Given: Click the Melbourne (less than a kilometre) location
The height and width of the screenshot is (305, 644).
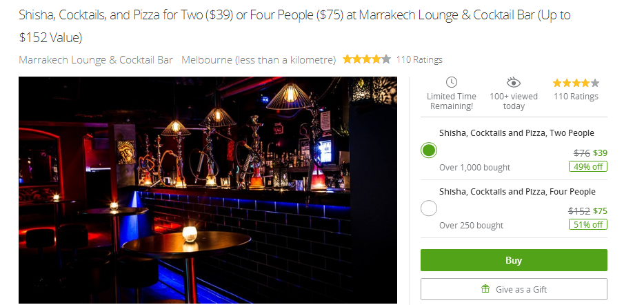Looking at the screenshot, I should coord(259,60).
